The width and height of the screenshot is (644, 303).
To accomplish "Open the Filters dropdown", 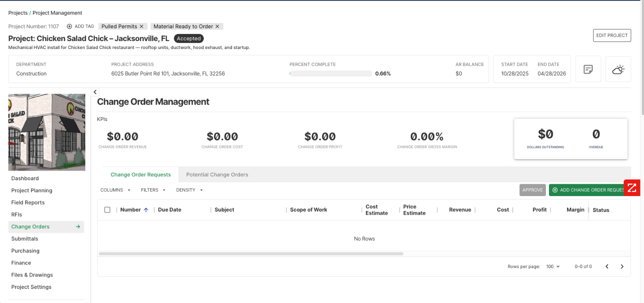I will point(153,190).
